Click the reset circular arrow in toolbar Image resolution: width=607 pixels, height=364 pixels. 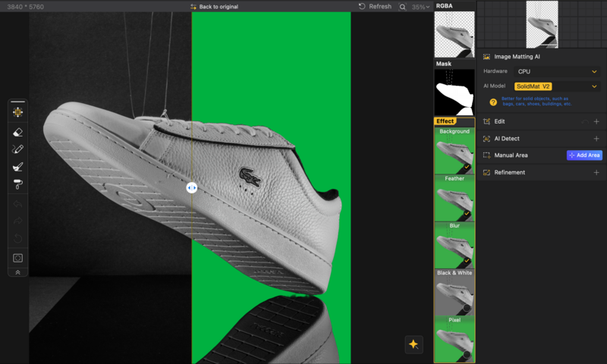tap(17, 238)
